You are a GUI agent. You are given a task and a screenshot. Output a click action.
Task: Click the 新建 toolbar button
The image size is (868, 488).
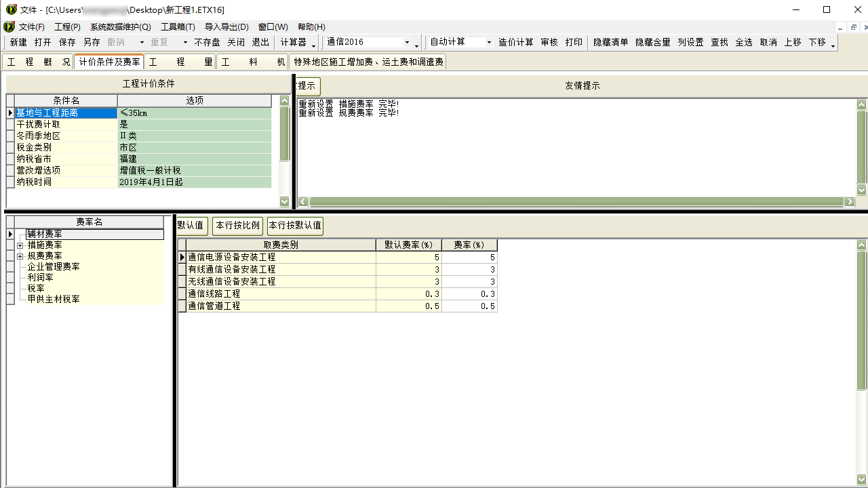tap(18, 42)
